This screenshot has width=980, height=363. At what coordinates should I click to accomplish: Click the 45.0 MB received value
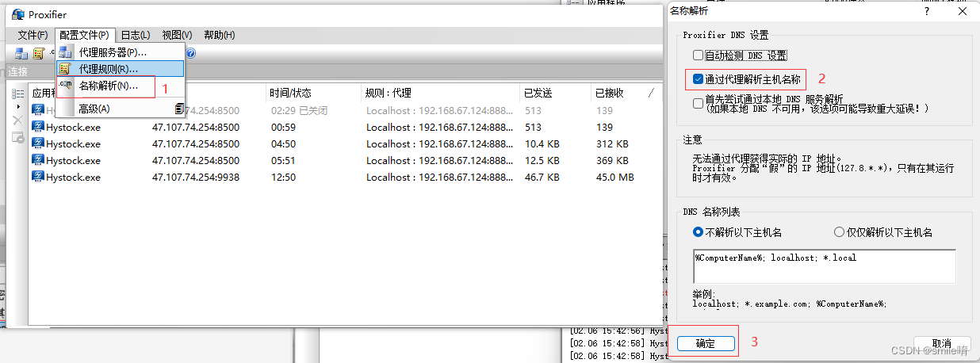pyautogui.click(x=615, y=177)
